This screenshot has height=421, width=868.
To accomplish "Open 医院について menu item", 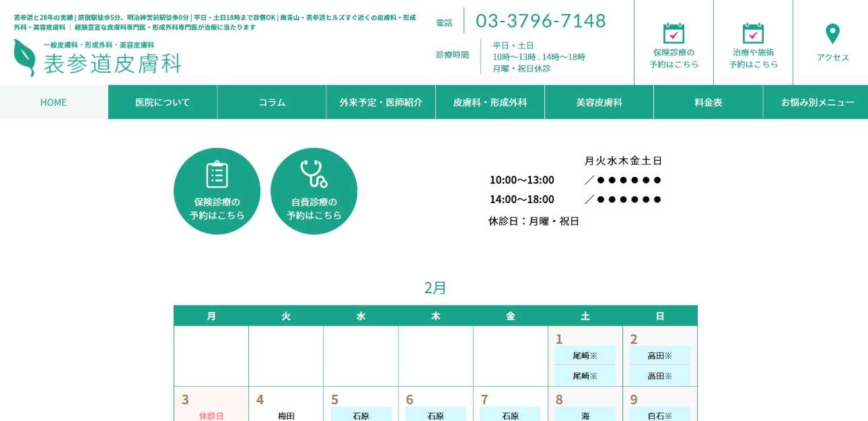I will tap(163, 102).
